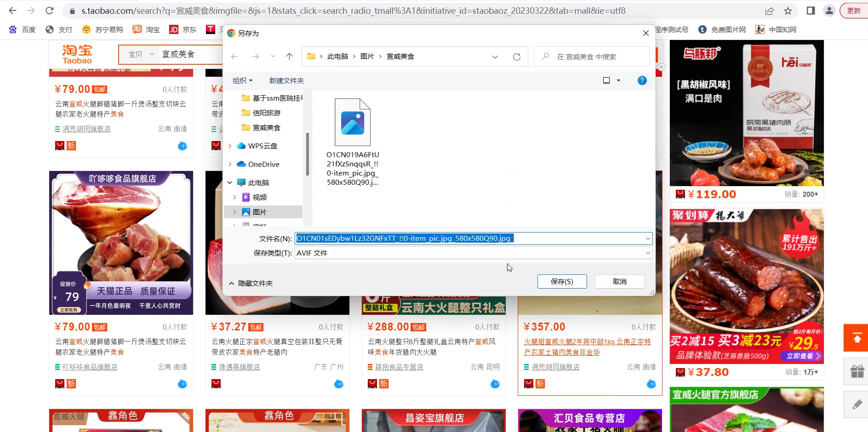This screenshot has height=432, width=868.
Task: Refresh the folder view in dialog
Action: click(x=517, y=57)
